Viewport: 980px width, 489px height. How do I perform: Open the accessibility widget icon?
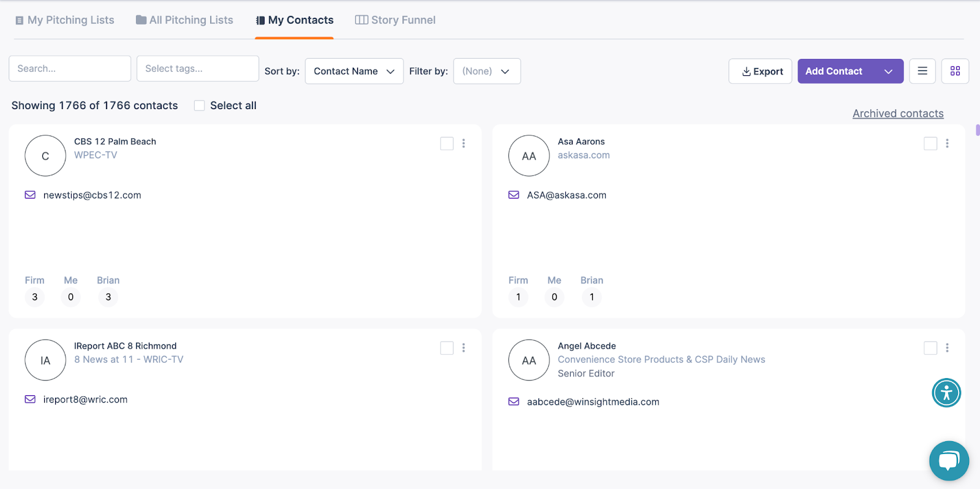(946, 393)
